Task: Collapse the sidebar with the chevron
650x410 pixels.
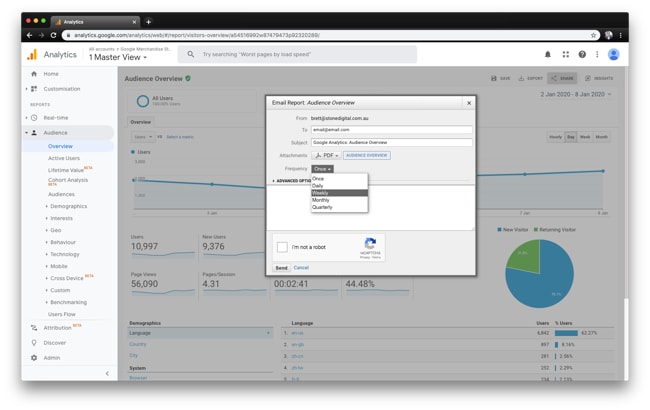Action: 107,374
